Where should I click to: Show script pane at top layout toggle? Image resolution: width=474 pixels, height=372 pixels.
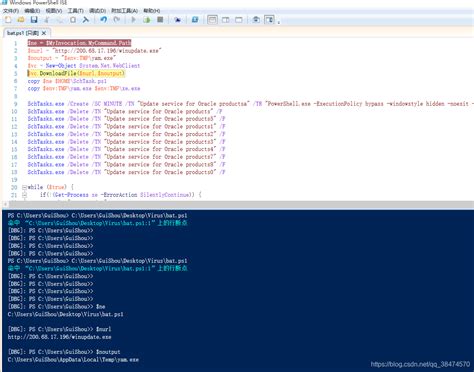(x=212, y=20)
